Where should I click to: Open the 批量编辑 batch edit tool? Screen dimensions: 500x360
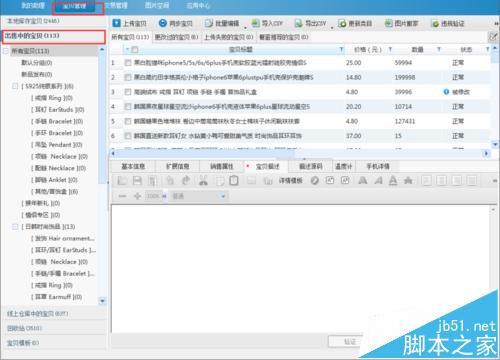tap(222, 23)
